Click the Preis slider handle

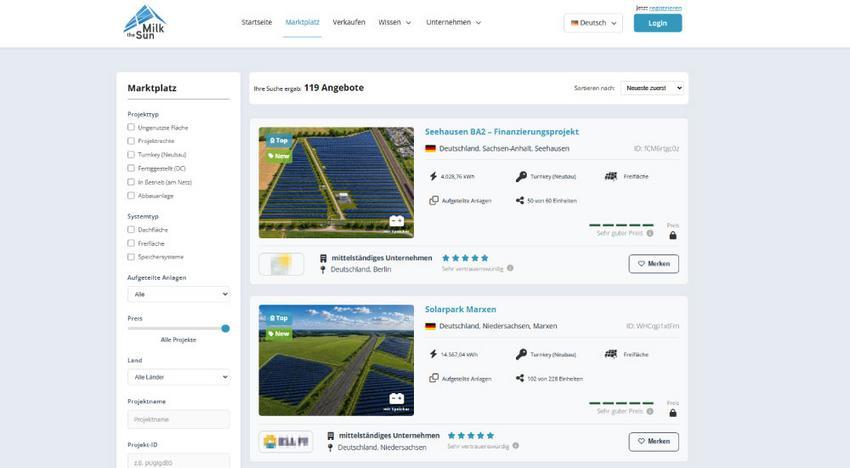(226, 329)
